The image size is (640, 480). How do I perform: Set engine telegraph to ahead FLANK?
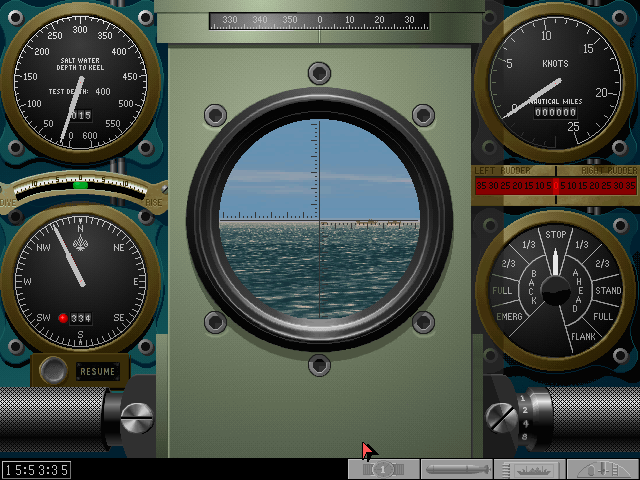click(583, 336)
